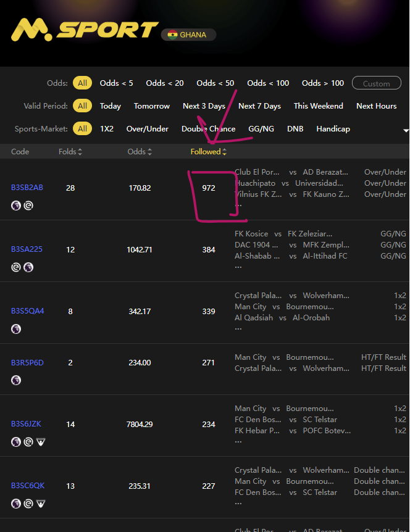The image size is (410, 532).
Task: Open booking code B3R5P6D
Action: tap(27, 363)
